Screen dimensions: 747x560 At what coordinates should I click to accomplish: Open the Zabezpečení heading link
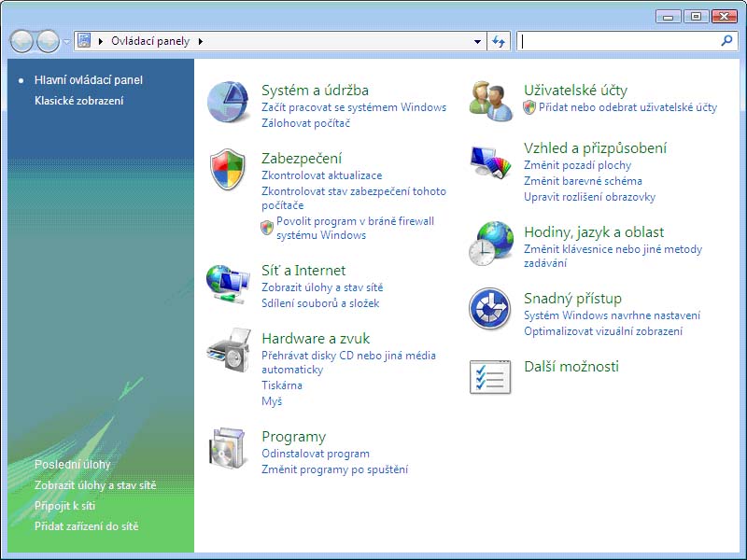[302, 158]
